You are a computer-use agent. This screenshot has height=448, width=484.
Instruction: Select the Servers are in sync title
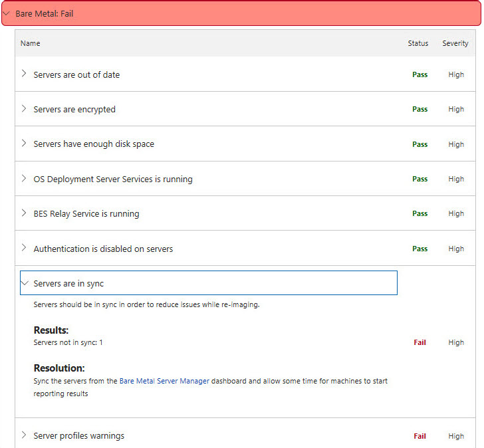coord(68,283)
